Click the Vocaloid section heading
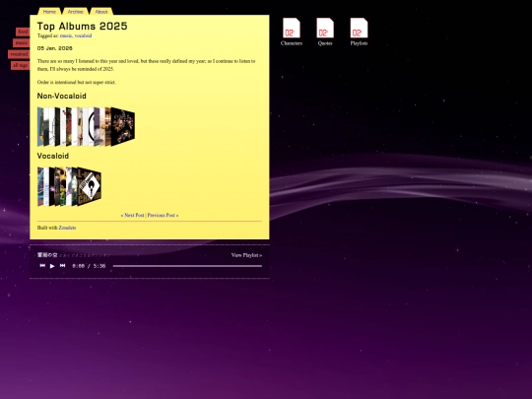Screen dimensions: 532x399 (x=53, y=156)
